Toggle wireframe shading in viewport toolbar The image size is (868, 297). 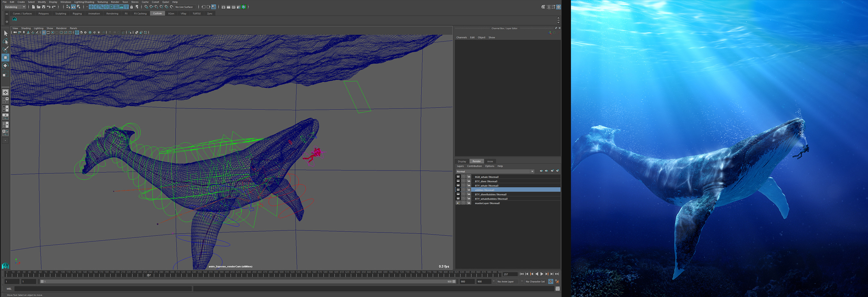click(77, 33)
